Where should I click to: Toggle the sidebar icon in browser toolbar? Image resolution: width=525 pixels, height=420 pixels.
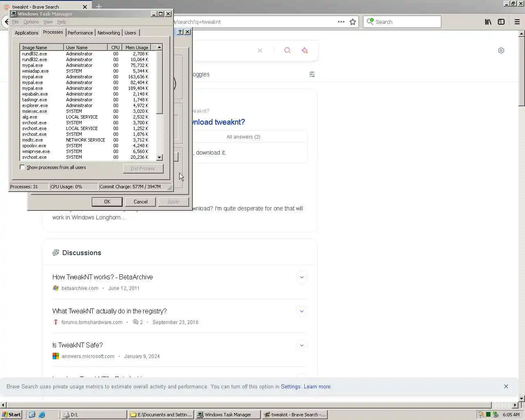pyautogui.click(x=501, y=22)
